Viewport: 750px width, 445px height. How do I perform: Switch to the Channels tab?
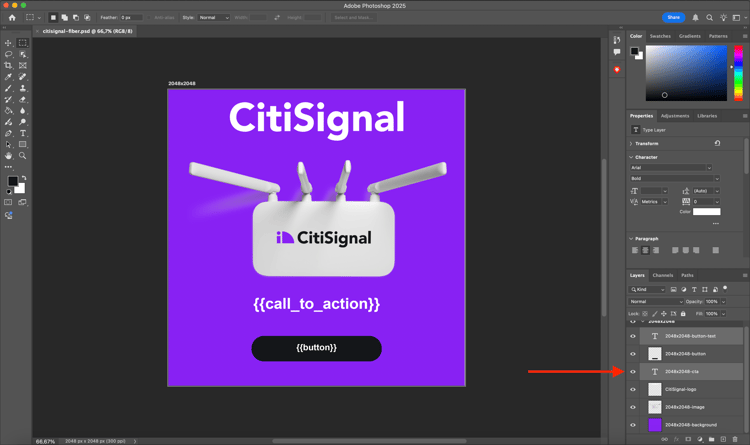click(x=663, y=275)
